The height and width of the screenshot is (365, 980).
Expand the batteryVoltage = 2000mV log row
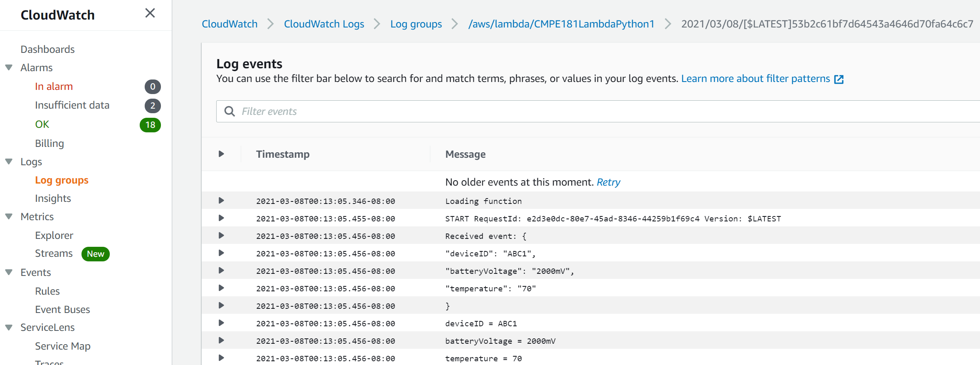(221, 340)
